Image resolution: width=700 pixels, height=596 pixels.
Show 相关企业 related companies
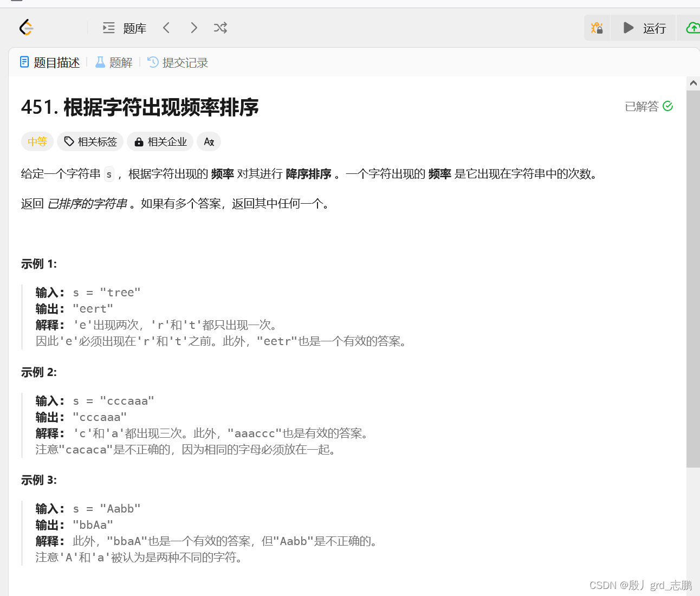pos(160,142)
